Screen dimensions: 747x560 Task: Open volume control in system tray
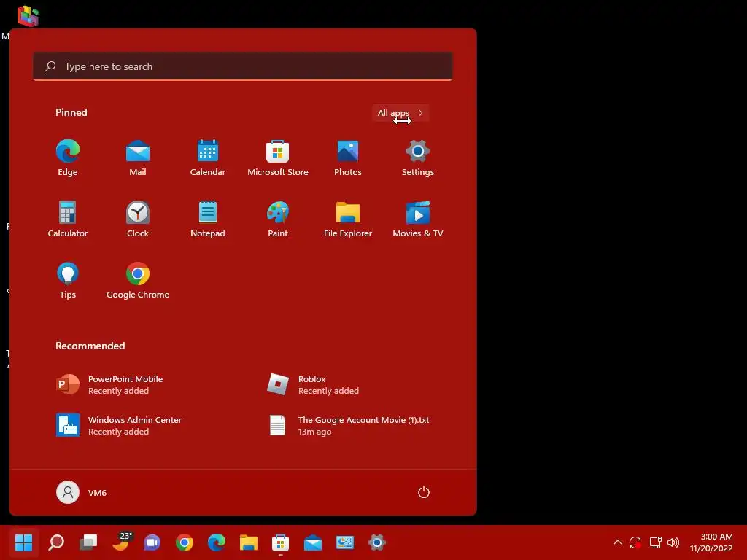tap(673, 542)
